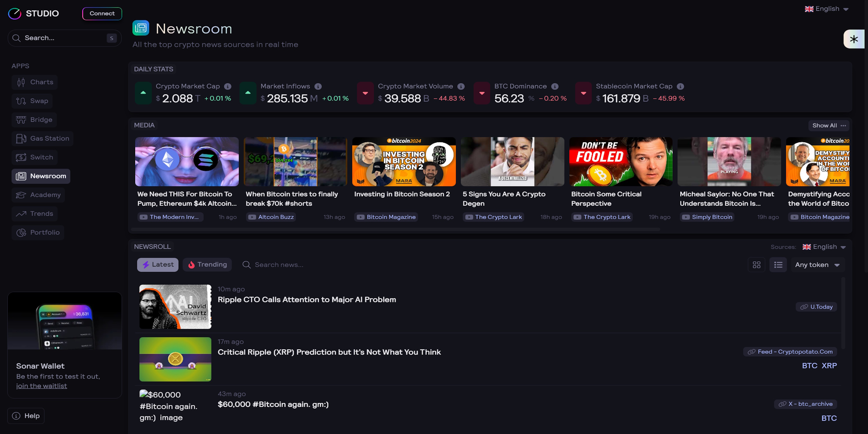Switch newsroll to grid view
The image size is (868, 434).
pos(757,265)
